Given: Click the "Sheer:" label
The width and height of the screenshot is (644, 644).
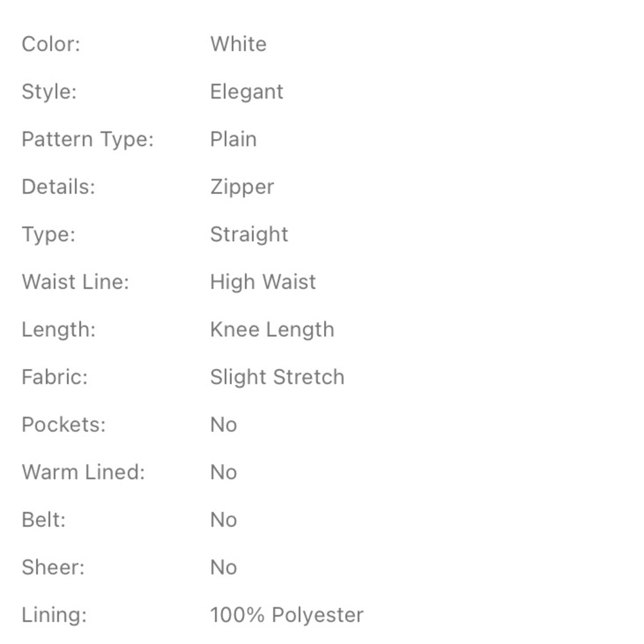Looking at the screenshot, I should coord(53,567).
